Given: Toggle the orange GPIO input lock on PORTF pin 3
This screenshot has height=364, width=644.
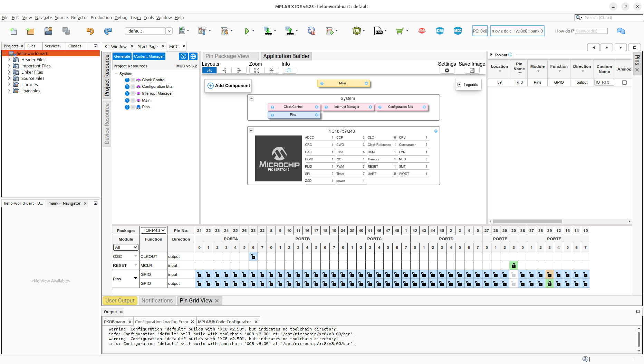Looking at the screenshot, I should 549,274.
